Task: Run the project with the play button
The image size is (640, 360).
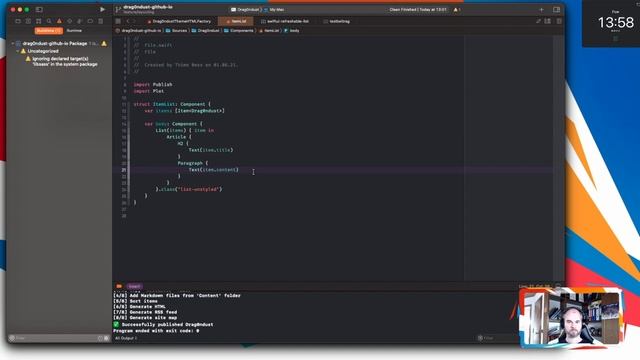Action: [x=102, y=9]
